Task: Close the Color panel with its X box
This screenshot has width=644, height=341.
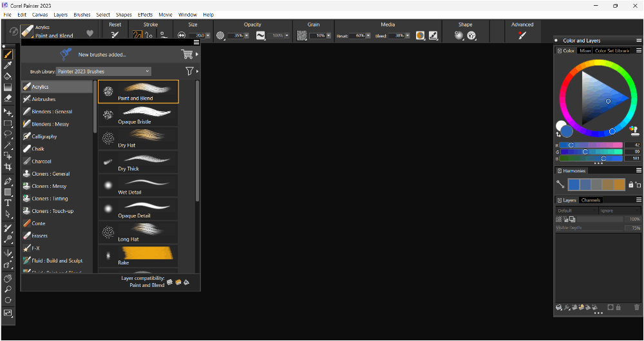Action: pos(560,51)
